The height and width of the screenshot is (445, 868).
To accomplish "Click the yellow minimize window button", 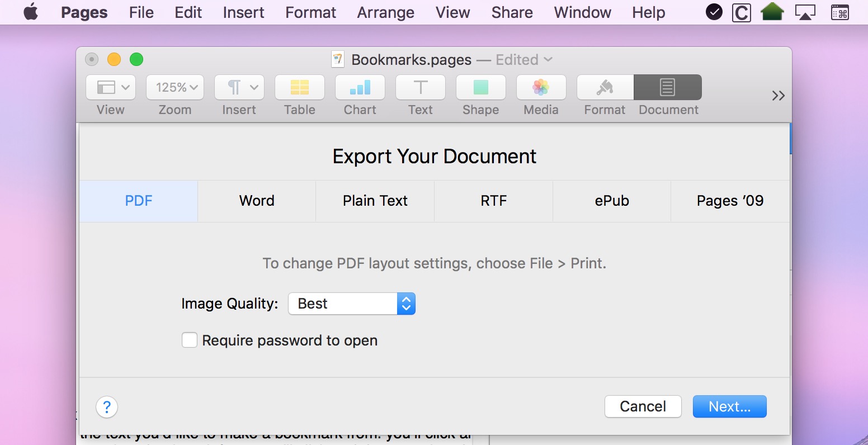I will coord(114,59).
